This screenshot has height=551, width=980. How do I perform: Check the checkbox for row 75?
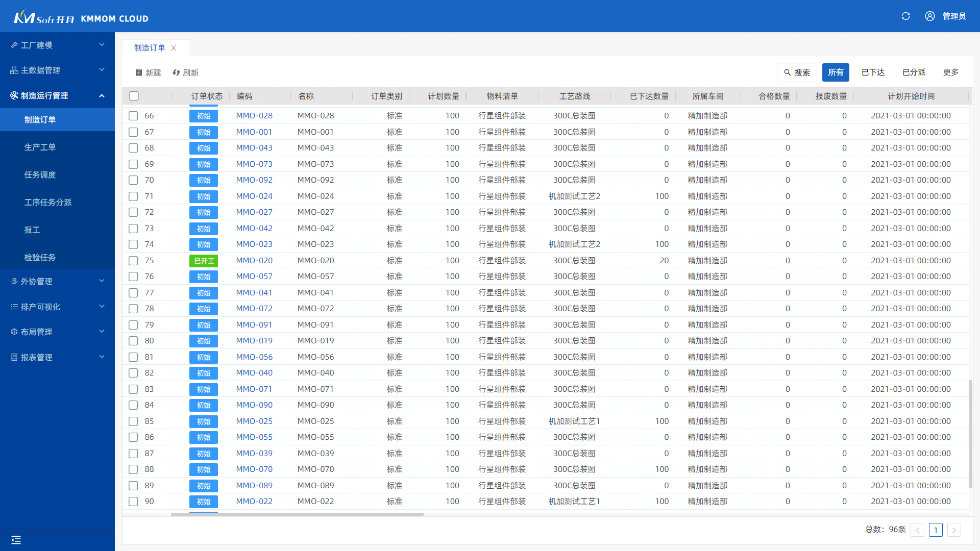[x=133, y=261]
